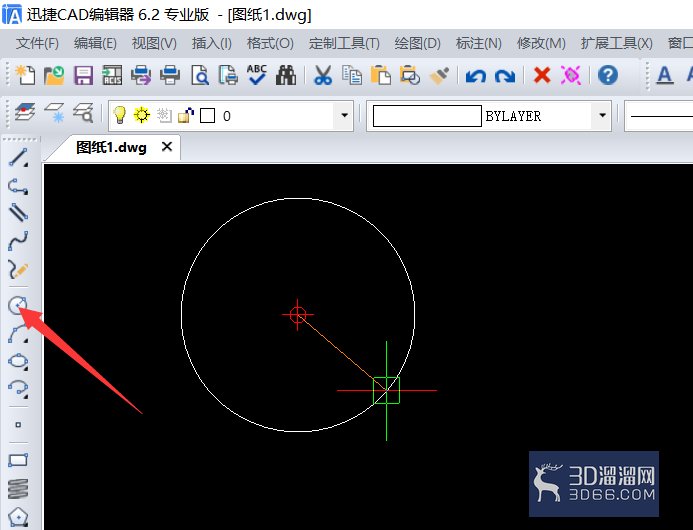Click the layer color square
The width and height of the screenshot is (693, 530).
(x=208, y=116)
